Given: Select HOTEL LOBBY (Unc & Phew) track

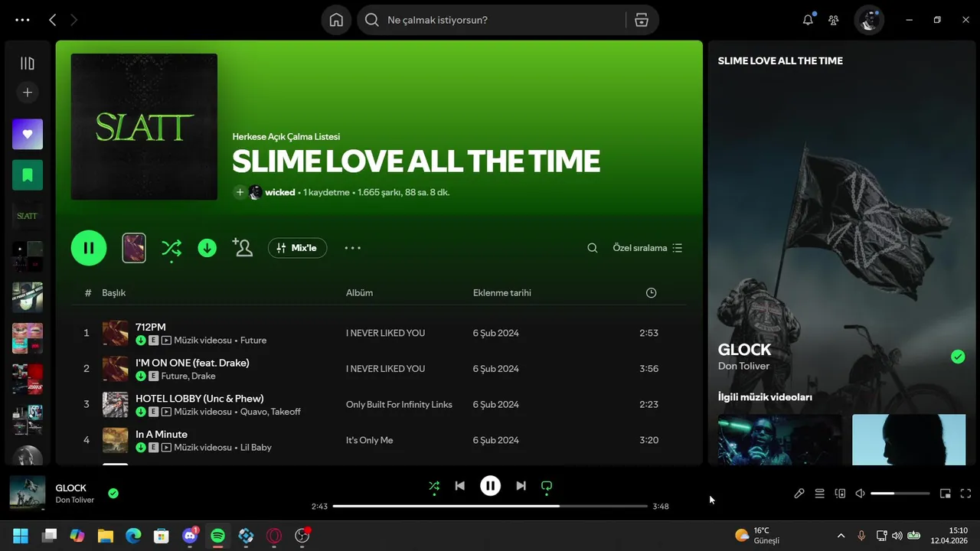Looking at the screenshot, I should click(200, 399).
